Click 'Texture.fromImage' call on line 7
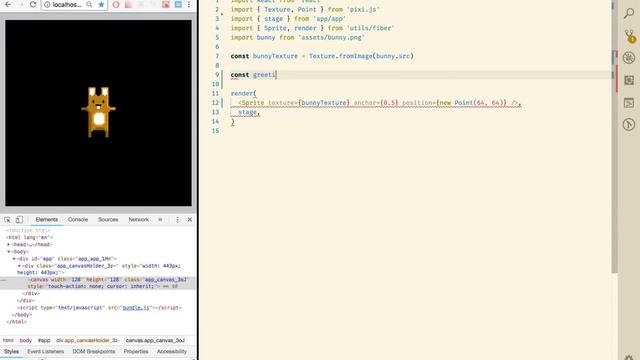 (x=341, y=56)
